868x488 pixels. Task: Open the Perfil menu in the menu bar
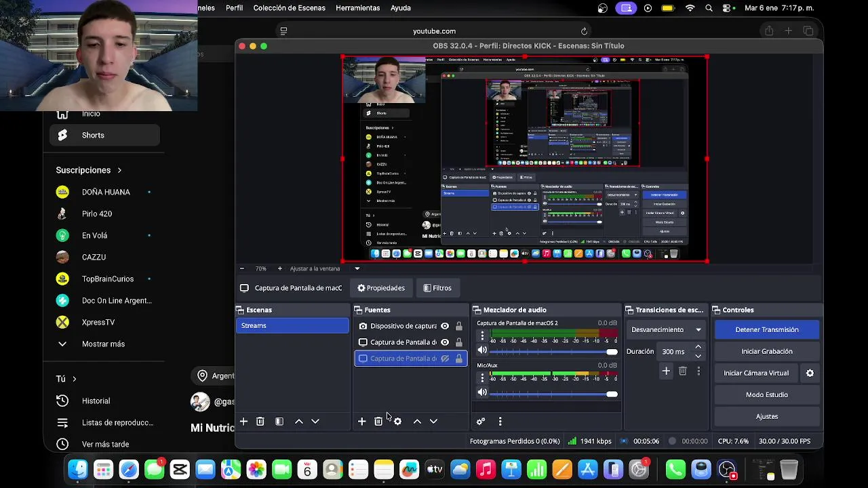point(234,8)
